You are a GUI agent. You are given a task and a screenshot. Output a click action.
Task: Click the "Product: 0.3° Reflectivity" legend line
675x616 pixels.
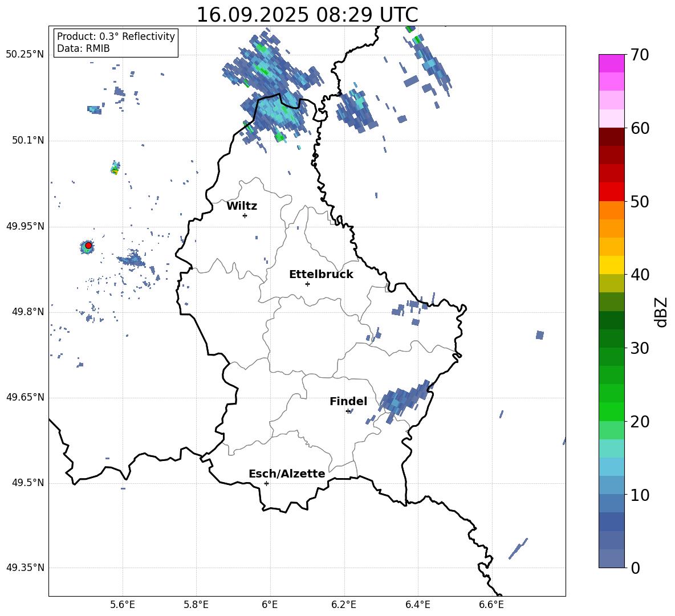click(x=116, y=36)
